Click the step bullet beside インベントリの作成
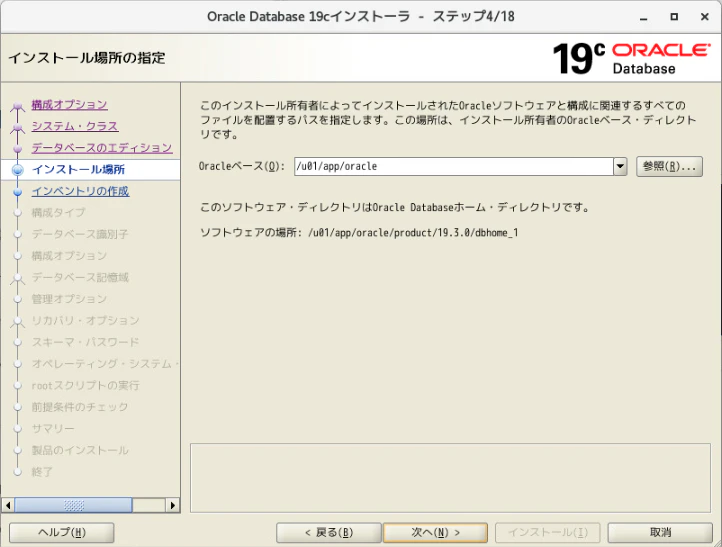 tap(17, 192)
